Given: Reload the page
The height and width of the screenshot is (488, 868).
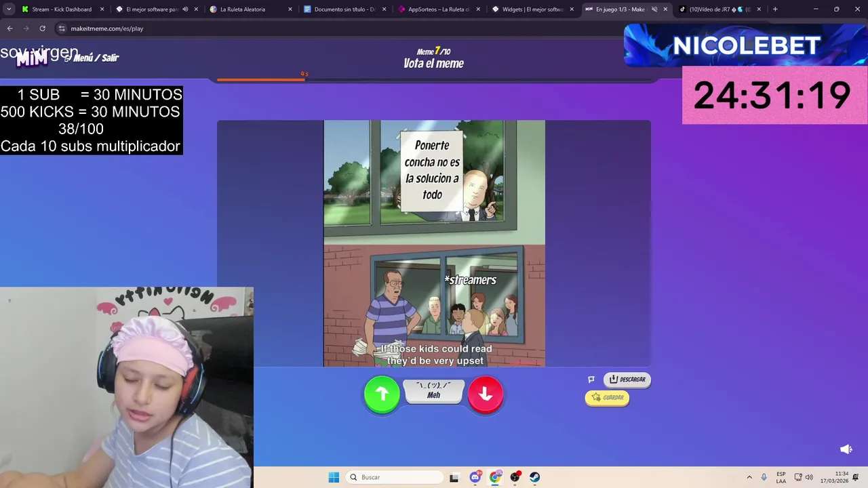Looking at the screenshot, I should point(42,28).
